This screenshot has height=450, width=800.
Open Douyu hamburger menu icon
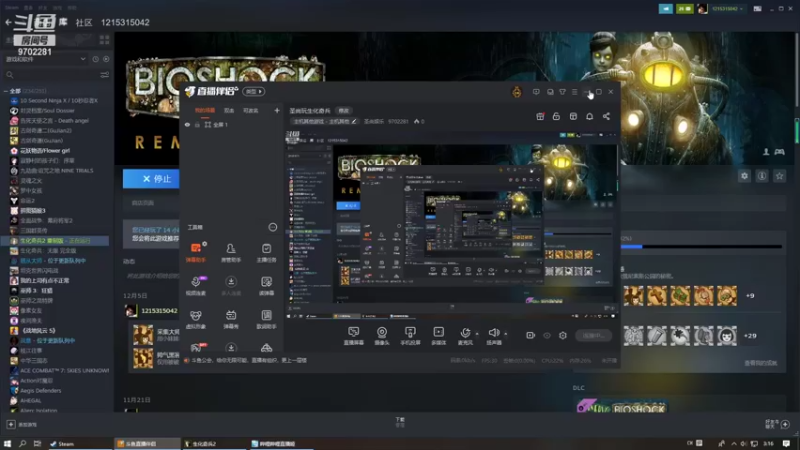coord(574,92)
